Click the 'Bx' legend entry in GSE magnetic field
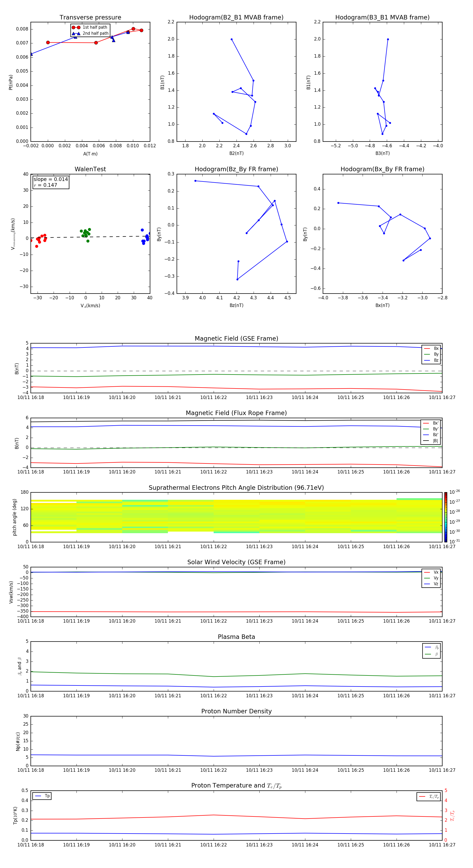 [x=431, y=349]
